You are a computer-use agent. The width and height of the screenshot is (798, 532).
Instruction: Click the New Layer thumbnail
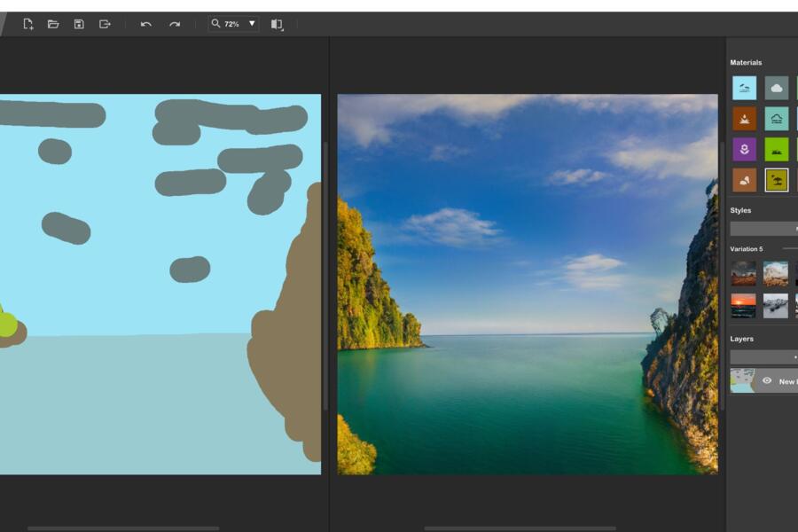tap(742, 381)
